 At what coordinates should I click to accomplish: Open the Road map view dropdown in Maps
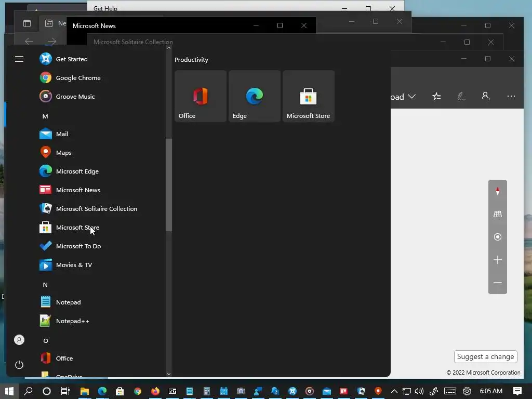click(403, 97)
